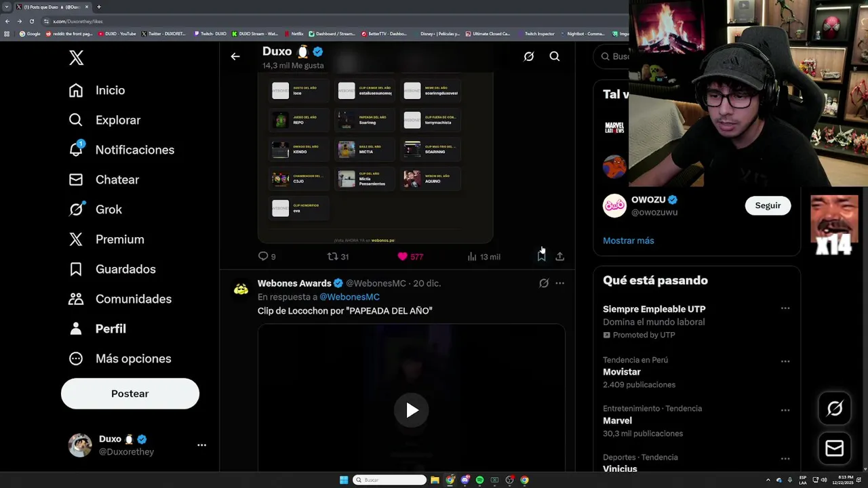Open File Explorer from taskbar
The width and height of the screenshot is (868, 488).
pos(435,480)
